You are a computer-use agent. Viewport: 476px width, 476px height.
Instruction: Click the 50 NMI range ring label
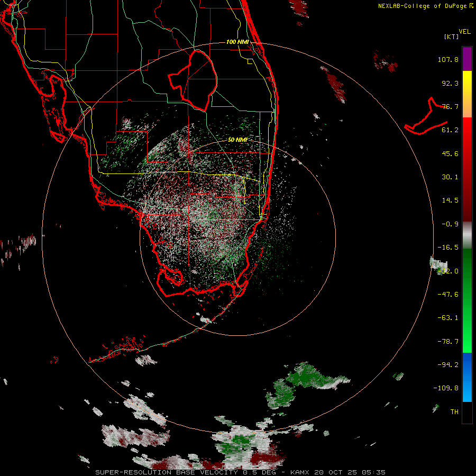237,140
